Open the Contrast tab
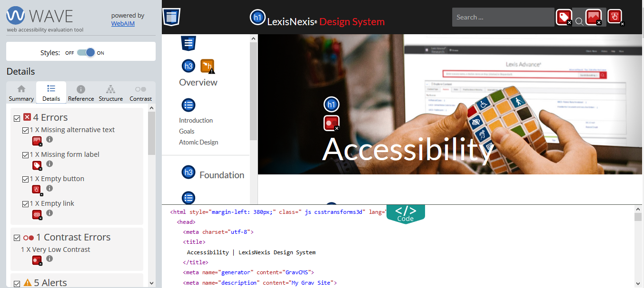This screenshot has width=644, height=288. point(140,93)
